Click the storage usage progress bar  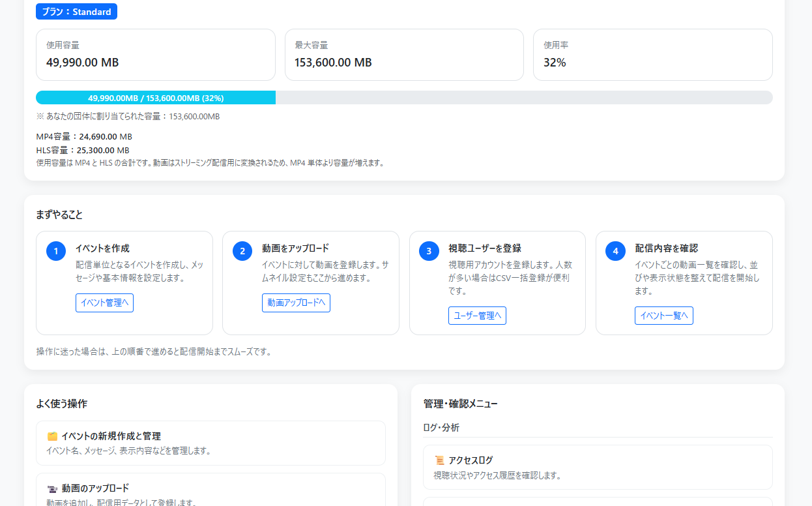pyautogui.click(x=404, y=97)
